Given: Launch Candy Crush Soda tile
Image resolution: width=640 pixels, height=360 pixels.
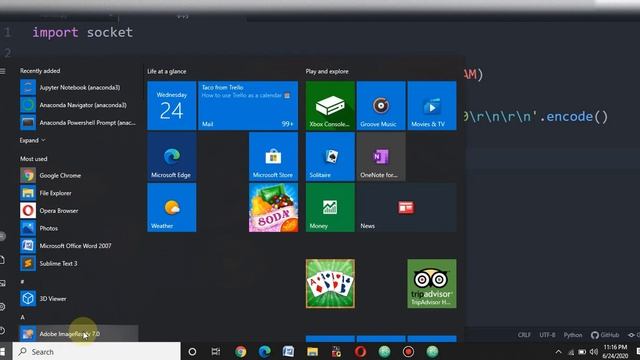Looking at the screenshot, I should [x=273, y=207].
